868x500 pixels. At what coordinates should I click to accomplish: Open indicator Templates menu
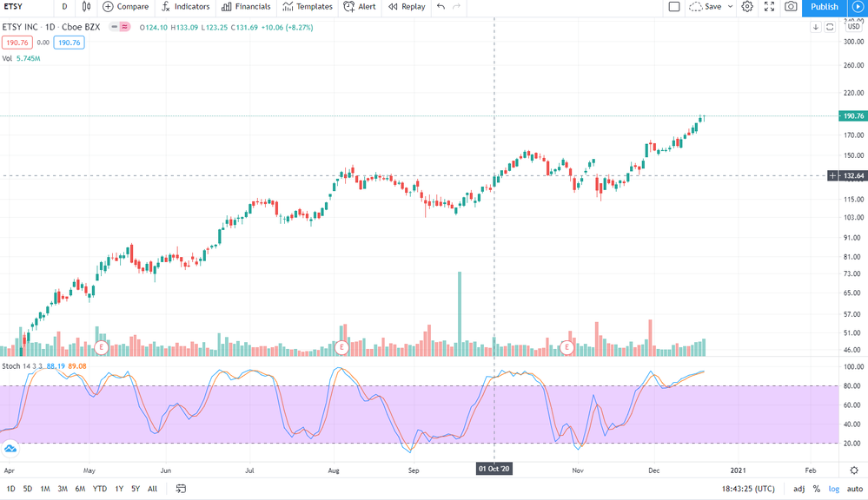click(308, 7)
